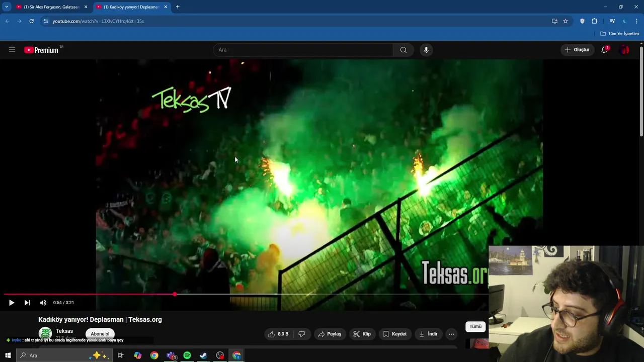Dislike the video

coord(301,334)
